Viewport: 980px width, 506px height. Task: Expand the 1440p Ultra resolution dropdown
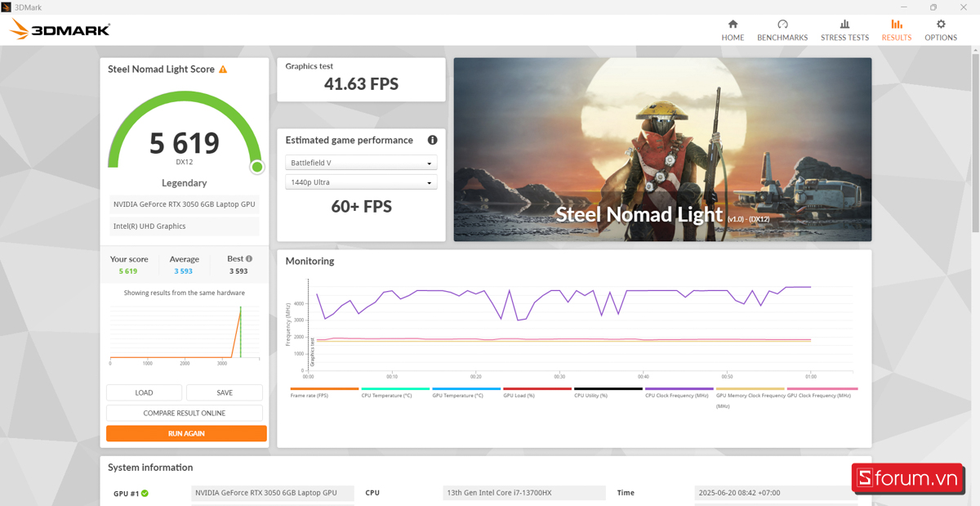361,182
